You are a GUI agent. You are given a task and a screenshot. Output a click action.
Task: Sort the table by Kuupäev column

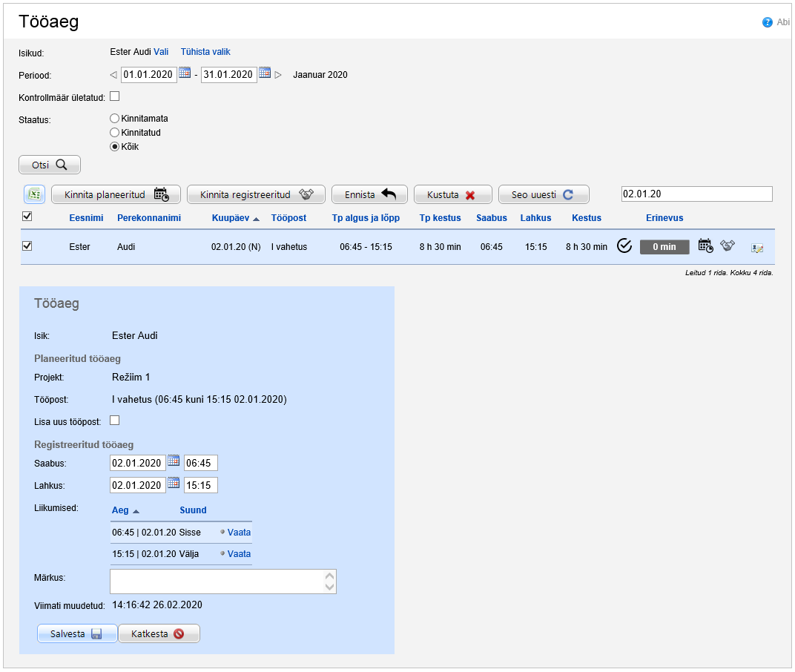click(231, 218)
